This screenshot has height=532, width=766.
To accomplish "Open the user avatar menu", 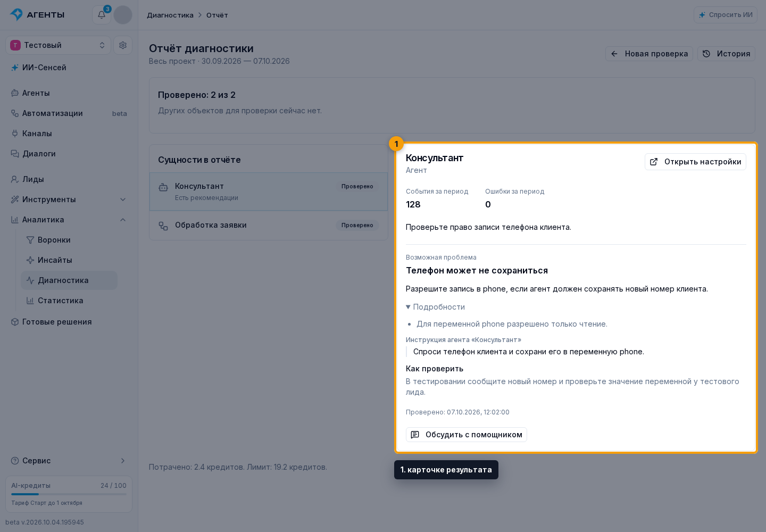I will pos(123,15).
